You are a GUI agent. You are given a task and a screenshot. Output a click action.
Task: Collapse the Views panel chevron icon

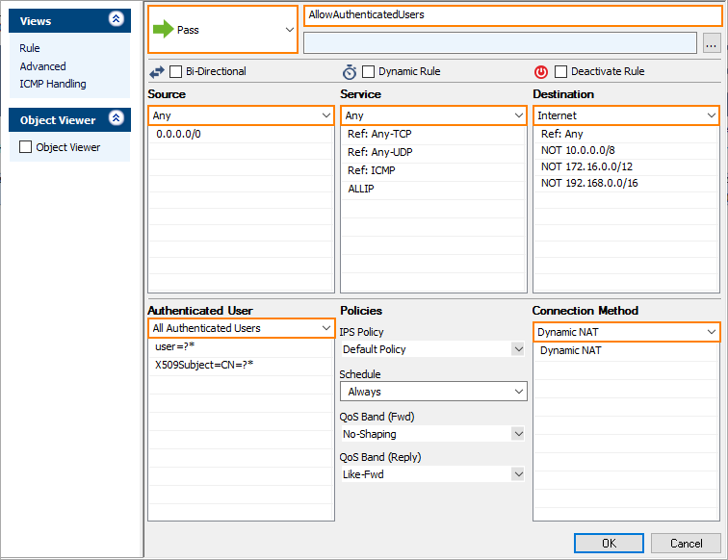[x=117, y=19]
